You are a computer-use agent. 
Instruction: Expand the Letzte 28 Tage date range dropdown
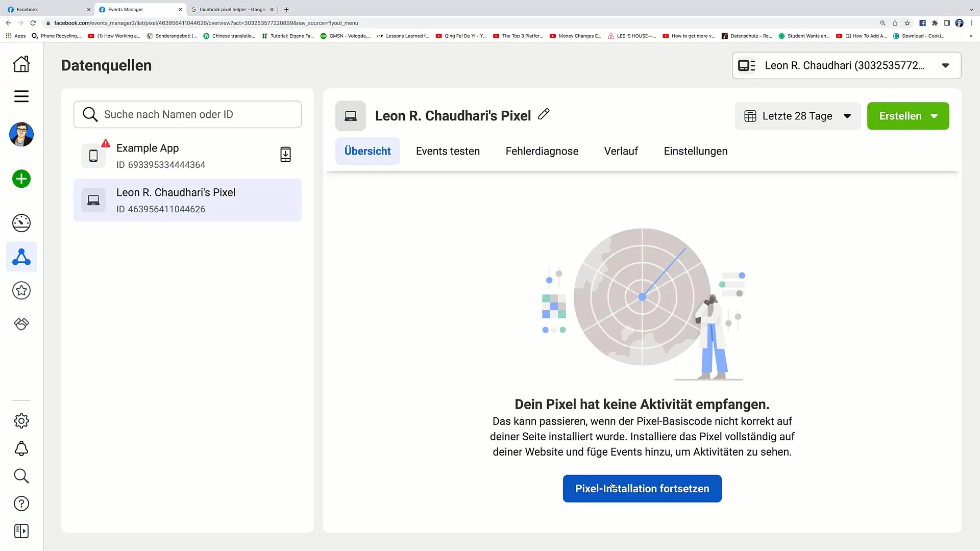tap(798, 115)
